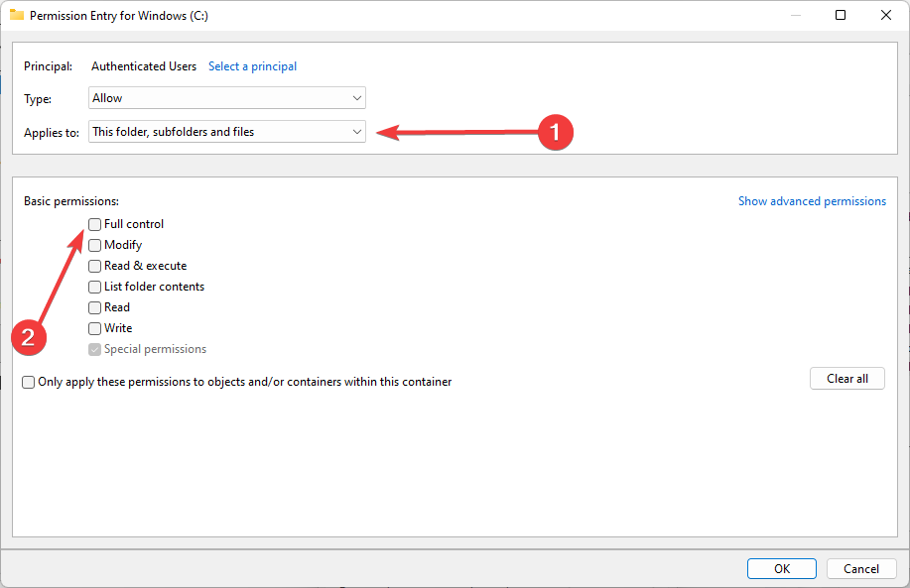The width and height of the screenshot is (910, 588).
Task: Confirm with the OK button
Action: [782, 569]
